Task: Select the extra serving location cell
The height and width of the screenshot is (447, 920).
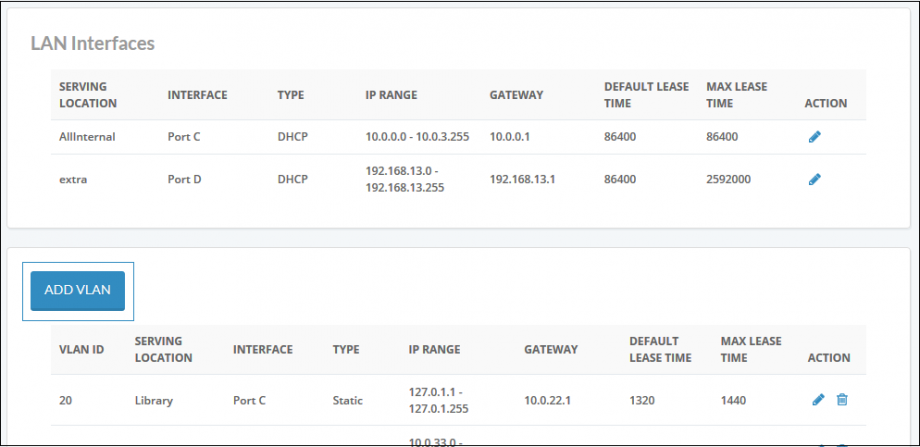Action: pos(73,180)
